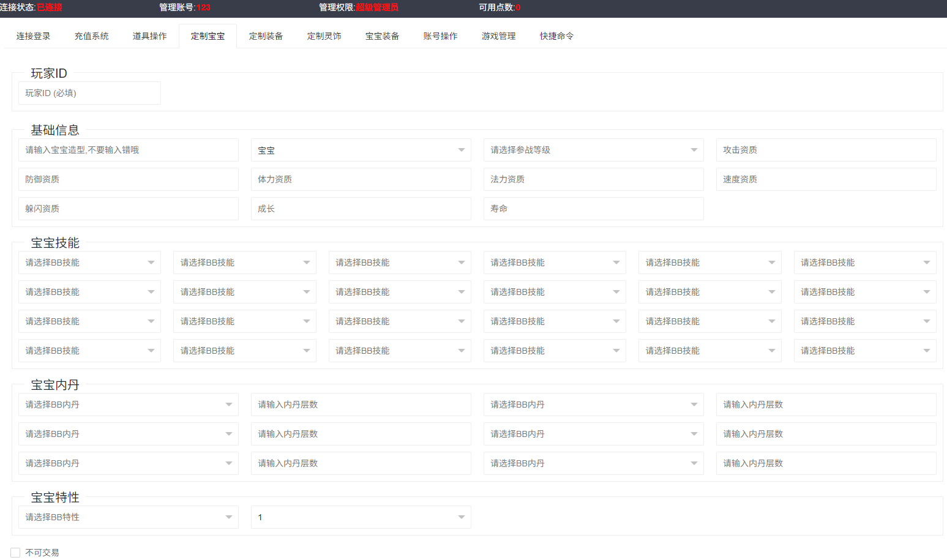Open the 连接登录 tab
This screenshot has width=947, height=560.
click(x=33, y=36)
